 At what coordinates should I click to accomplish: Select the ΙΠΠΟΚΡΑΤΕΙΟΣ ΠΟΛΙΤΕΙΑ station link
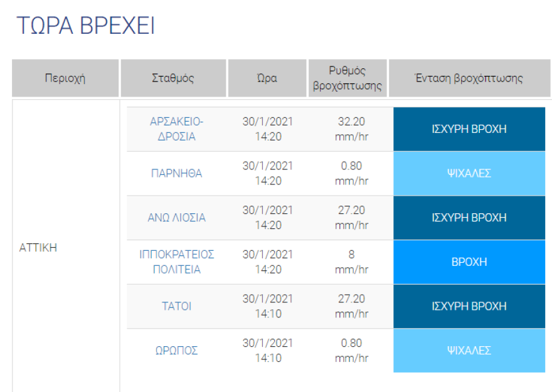pos(176,262)
